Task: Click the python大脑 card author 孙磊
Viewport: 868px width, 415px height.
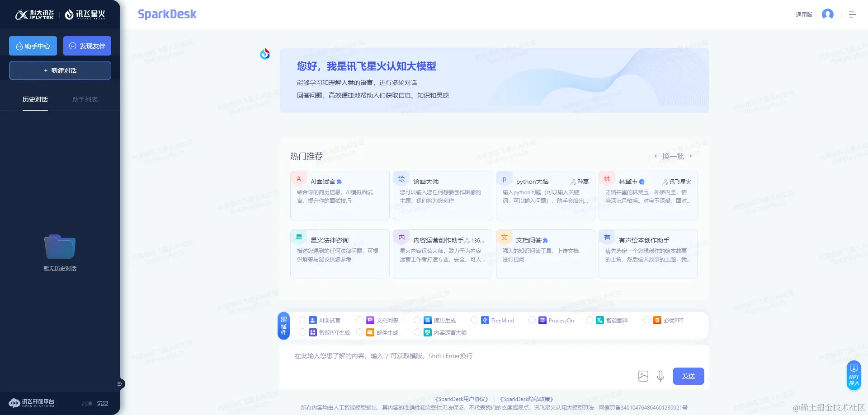Action: pos(580,182)
